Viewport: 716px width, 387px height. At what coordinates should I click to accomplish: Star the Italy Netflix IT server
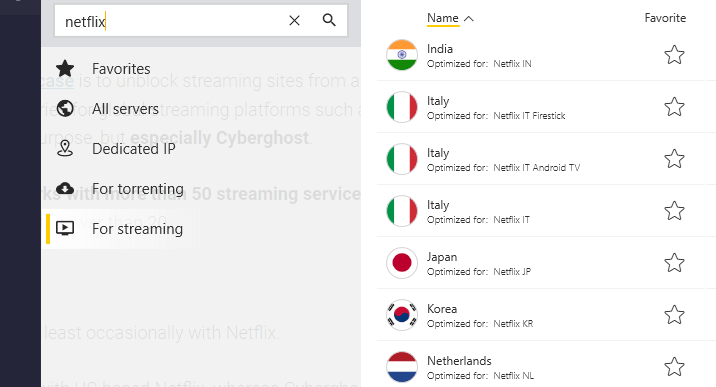tap(674, 211)
